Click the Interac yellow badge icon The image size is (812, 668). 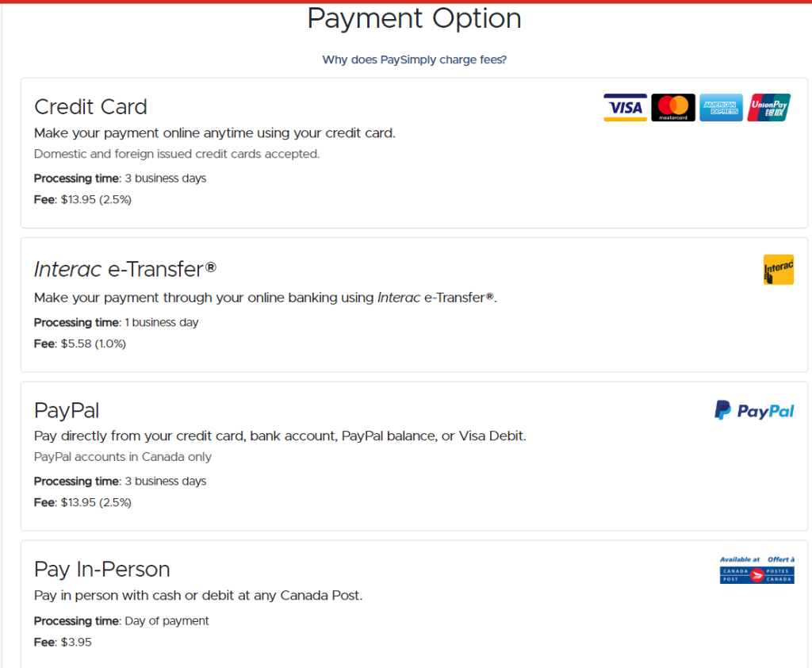[778, 269]
